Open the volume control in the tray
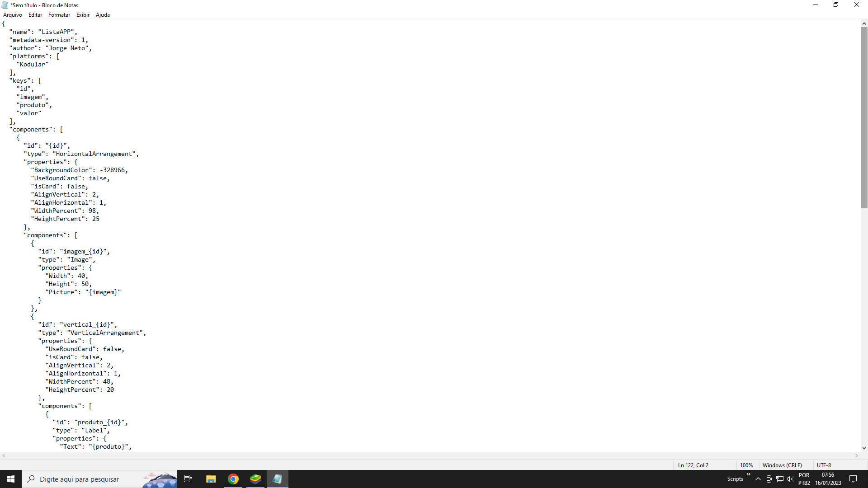868x488 pixels. coord(790,479)
